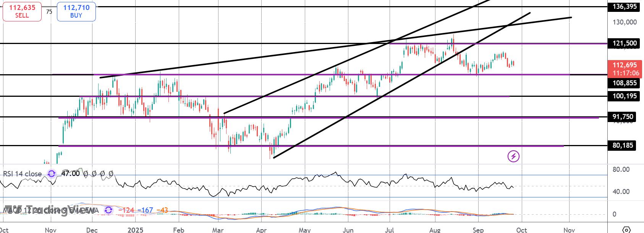Click the Mar label on the time axis
644x233 pixels.
[x=218, y=230]
